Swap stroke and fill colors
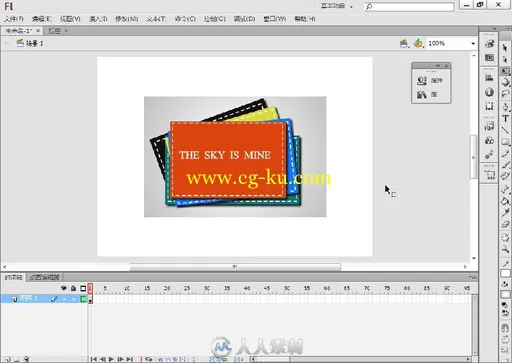Image resolution: width=512 pixels, height=363 pixels. point(505,313)
